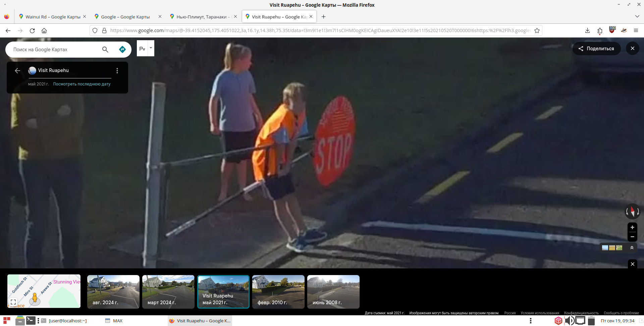The image size is (644, 326).
Task: Switch to the [user@localhost:~] taskbar window
Action: 64,321
